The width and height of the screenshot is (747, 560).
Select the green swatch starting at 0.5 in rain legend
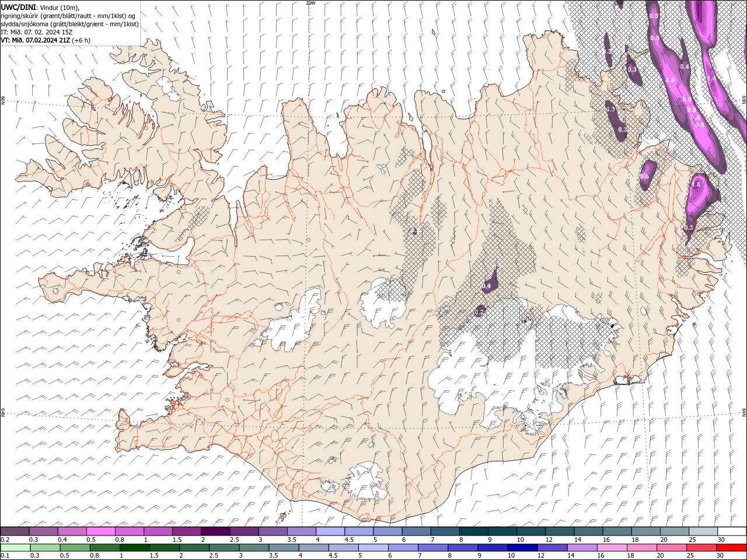(x=75, y=548)
